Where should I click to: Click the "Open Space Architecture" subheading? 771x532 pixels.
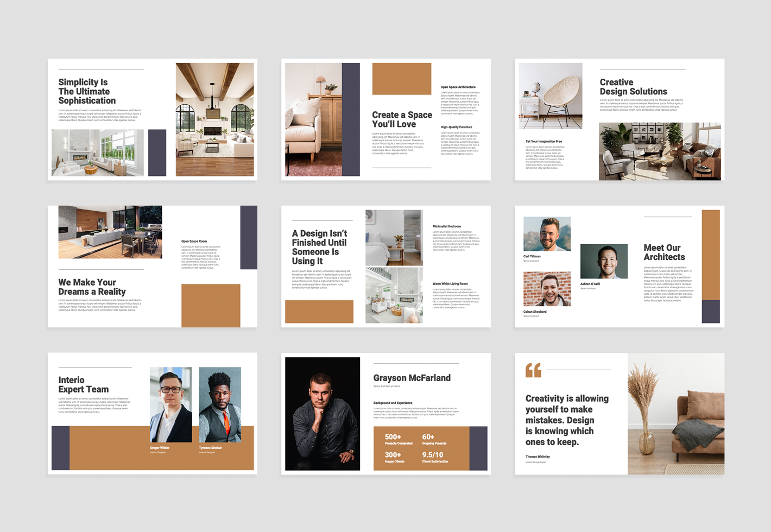coord(458,87)
